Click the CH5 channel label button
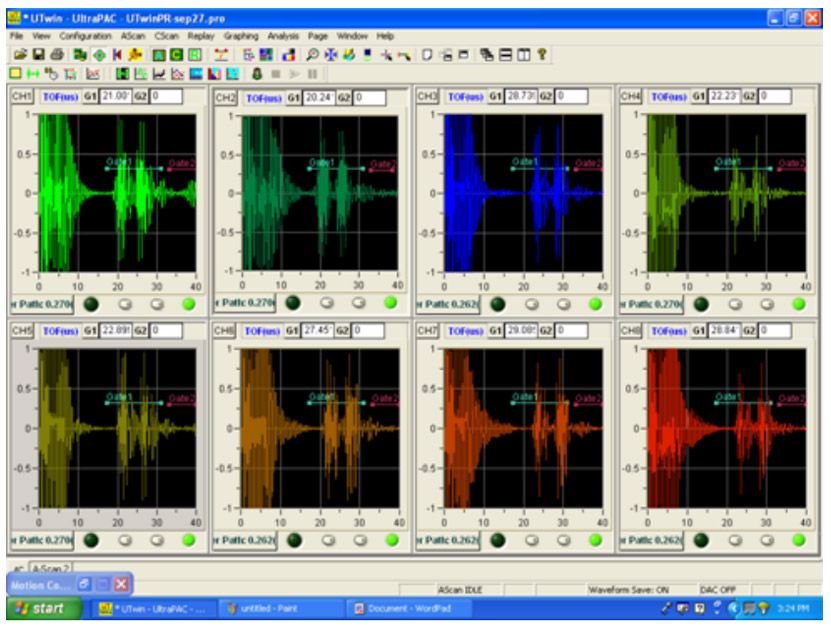This screenshot has width=831, height=638. pos(22,330)
